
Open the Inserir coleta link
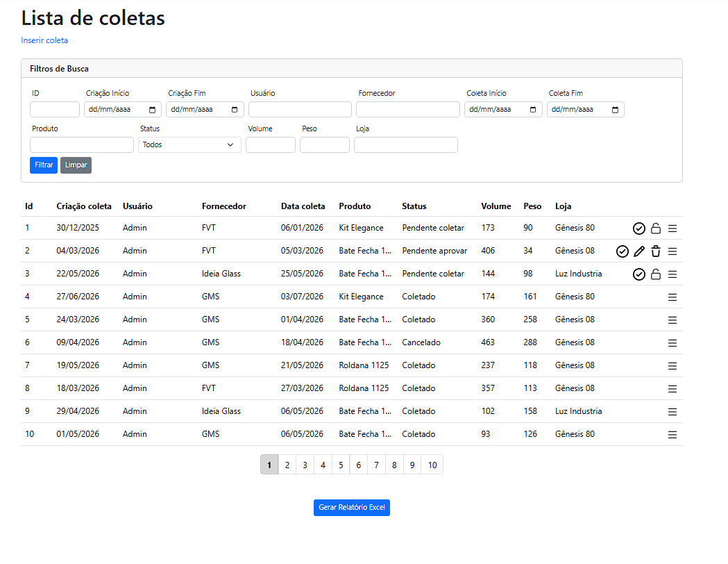(44, 40)
